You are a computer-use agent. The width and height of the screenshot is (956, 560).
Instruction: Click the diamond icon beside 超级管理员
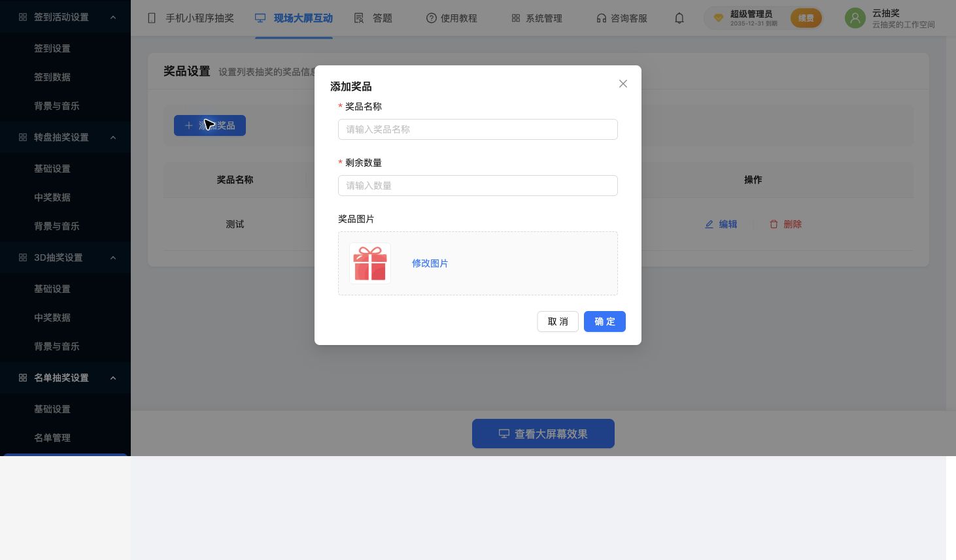(x=718, y=18)
